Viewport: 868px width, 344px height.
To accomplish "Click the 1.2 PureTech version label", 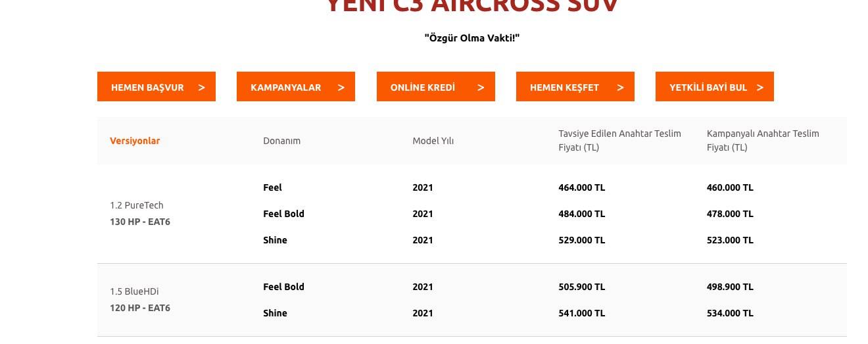I will 137,205.
